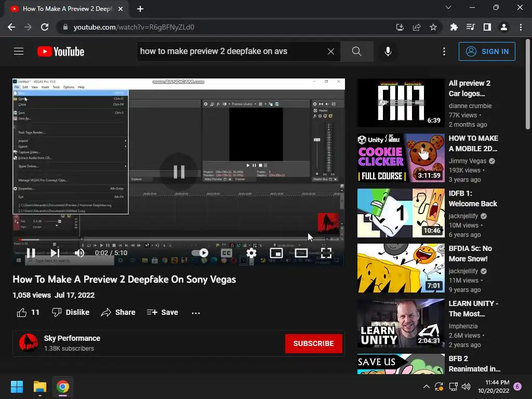
Task: Open more actions under the video
Action: (x=196, y=312)
